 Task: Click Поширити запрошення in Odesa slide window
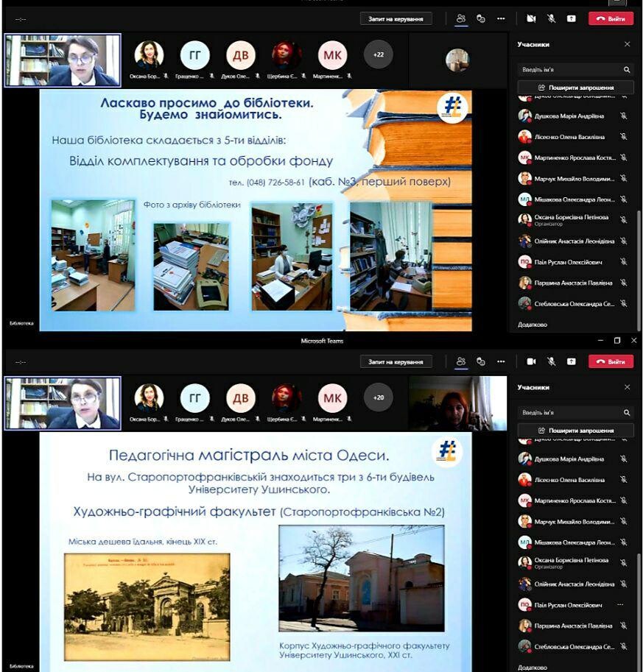(x=576, y=431)
